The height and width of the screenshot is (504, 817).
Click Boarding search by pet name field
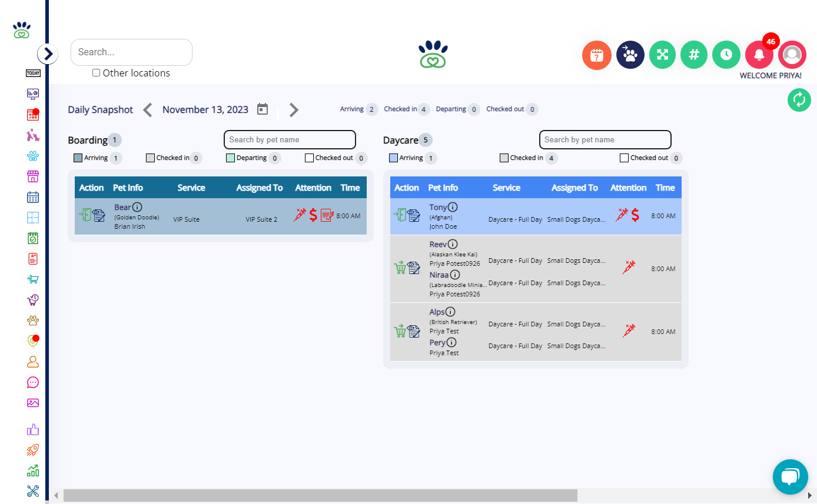[290, 139]
